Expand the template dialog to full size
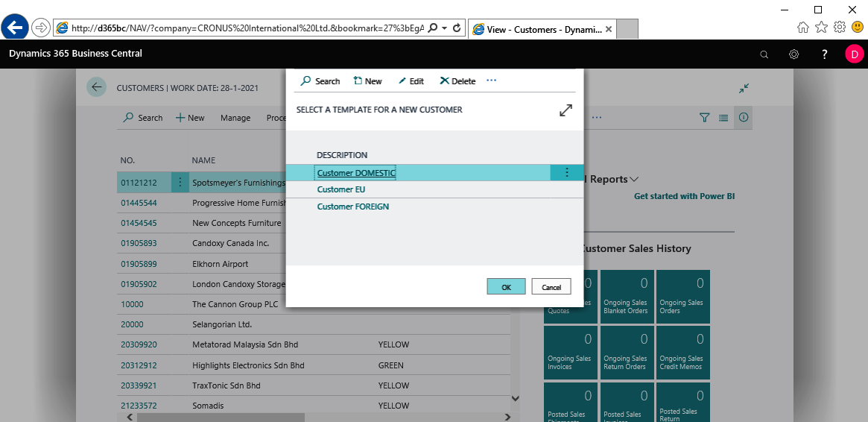The image size is (868, 422). (x=566, y=110)
